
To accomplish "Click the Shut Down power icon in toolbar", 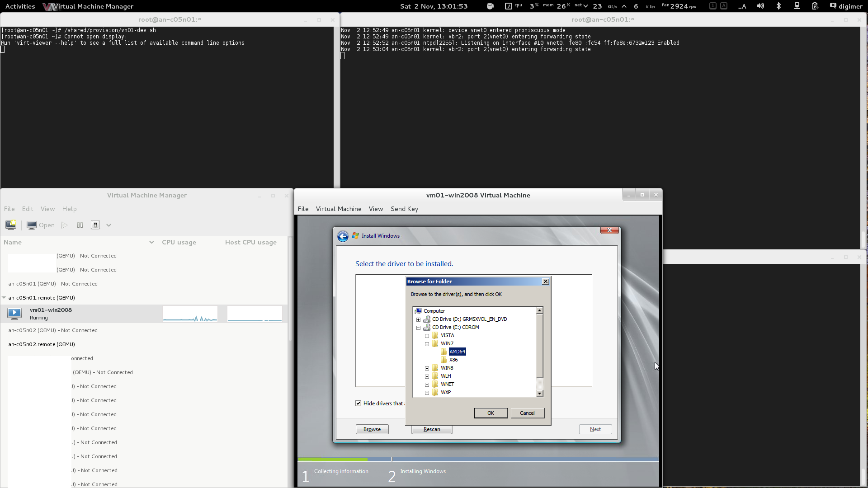I will (95, 225).
